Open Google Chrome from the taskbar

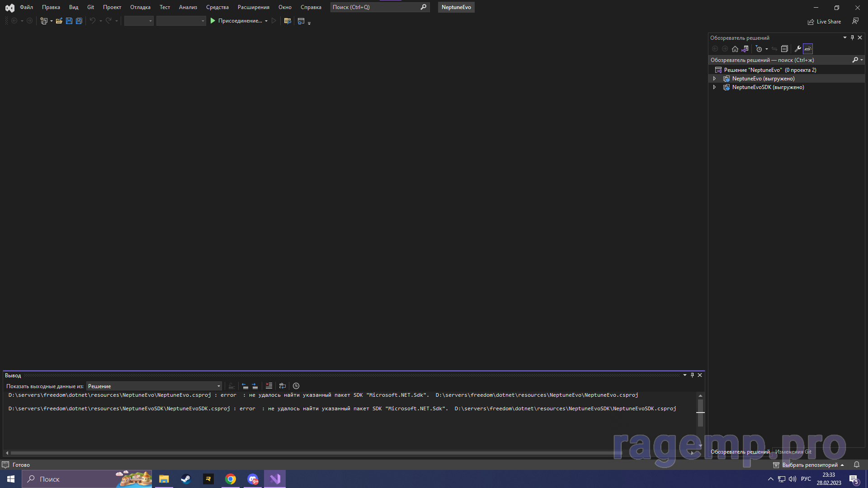coord(231,479)
